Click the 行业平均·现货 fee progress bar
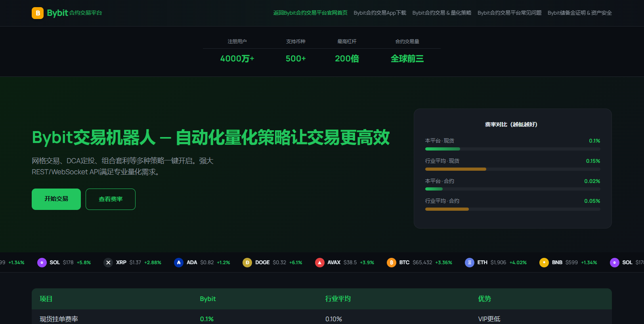The image size is (644, 324). pos(513,169)
